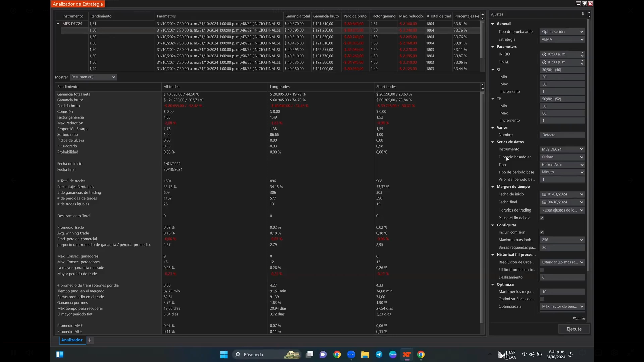Enable Optimizar Series de datos checkbox

(542, 299)
